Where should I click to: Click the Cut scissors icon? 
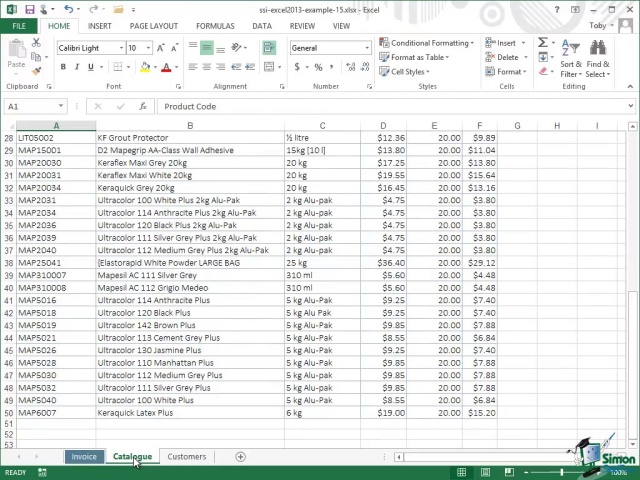point(36,42)
